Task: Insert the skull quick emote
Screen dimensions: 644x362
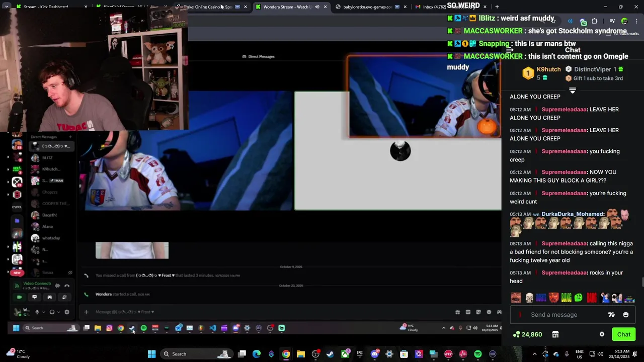Action: pyautogui.click(x=529, y=298)
